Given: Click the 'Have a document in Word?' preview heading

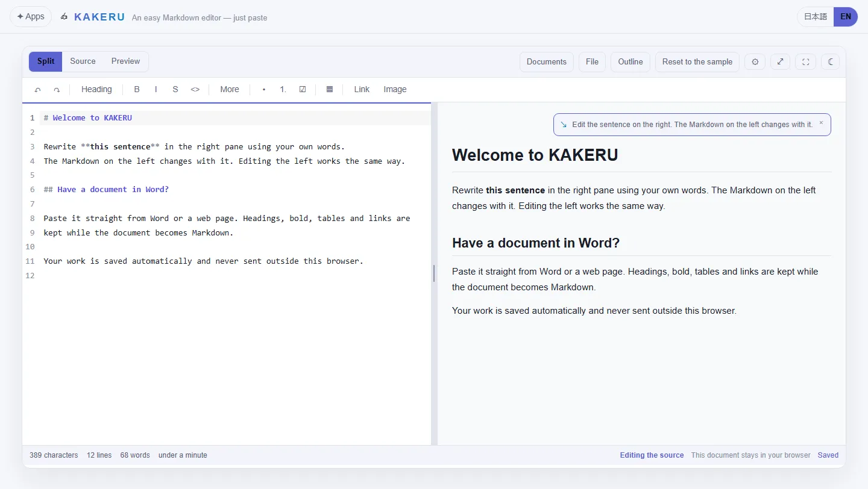Looking at the screenshot, I should click(536, 243).
